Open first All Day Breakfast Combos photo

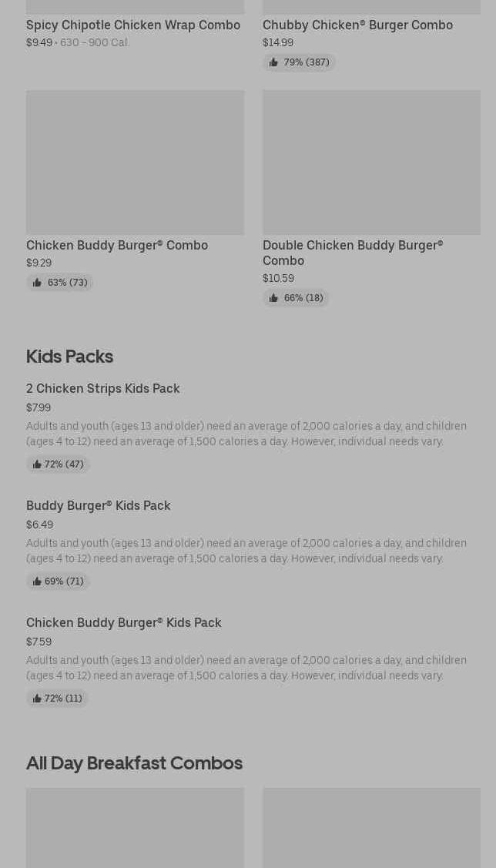(x=135, y=828)
